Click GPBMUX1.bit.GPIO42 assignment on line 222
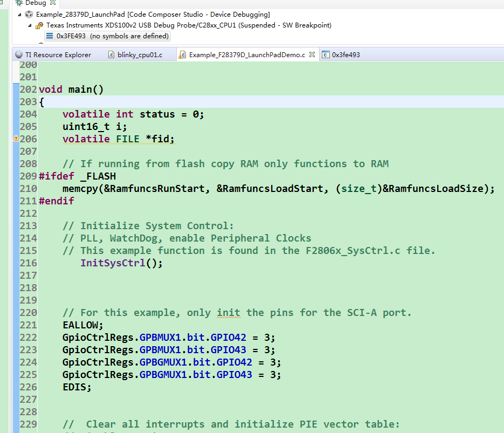Screen dimensions: 504x433 [169, 338]
